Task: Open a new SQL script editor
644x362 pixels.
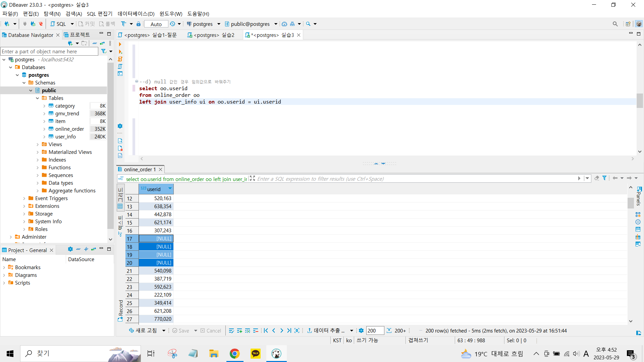Action: (58, 24)
